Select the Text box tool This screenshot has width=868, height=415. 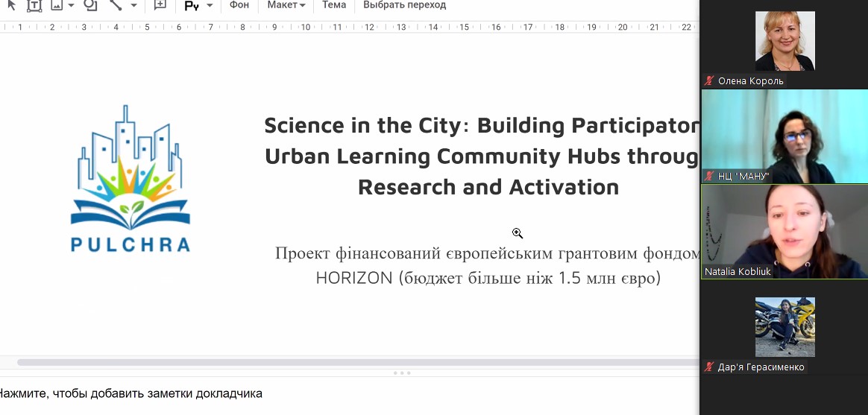(x=34, y=5)
